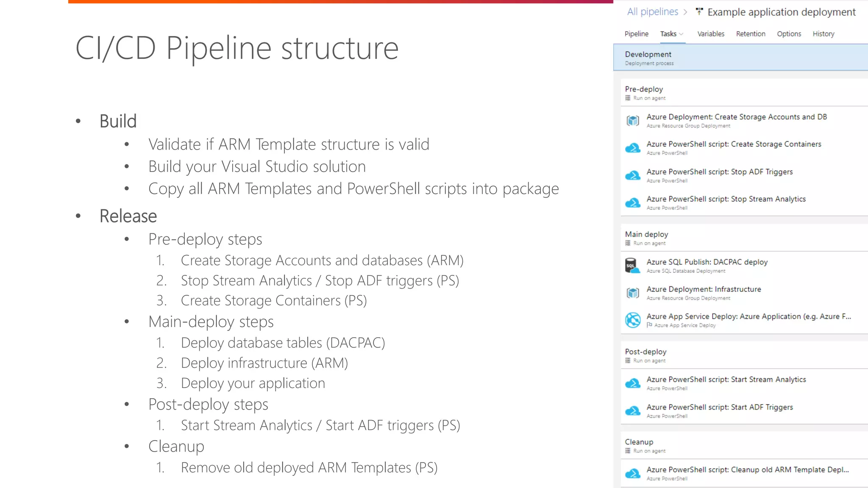868x488 pixels.
Task: Select task Azure SQL Publish: DACPAC deploy
Action: click(x=744, y=266)
